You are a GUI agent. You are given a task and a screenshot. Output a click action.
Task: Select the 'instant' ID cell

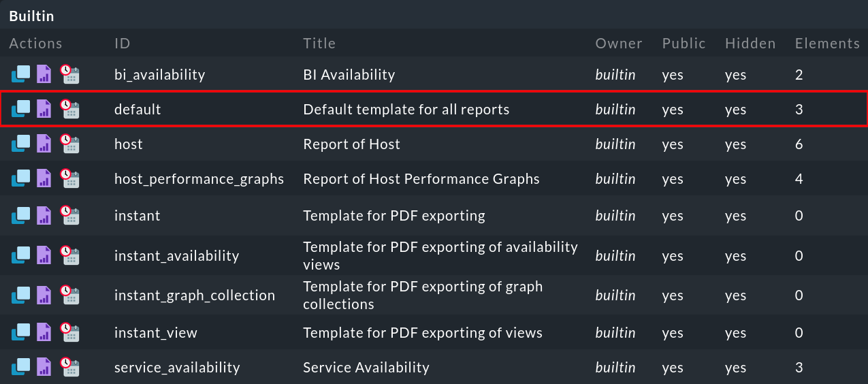(138, 216)
